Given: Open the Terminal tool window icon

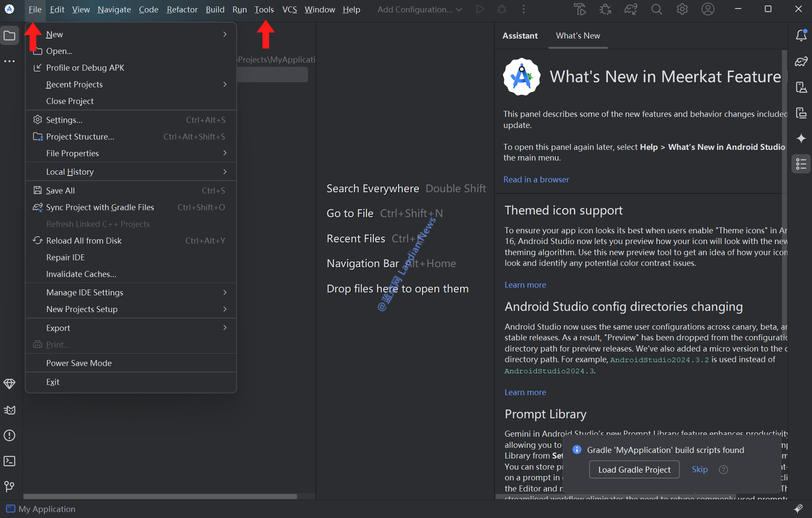Looking at the screenshot, I should pyautogui.click(x=9, y=461).
